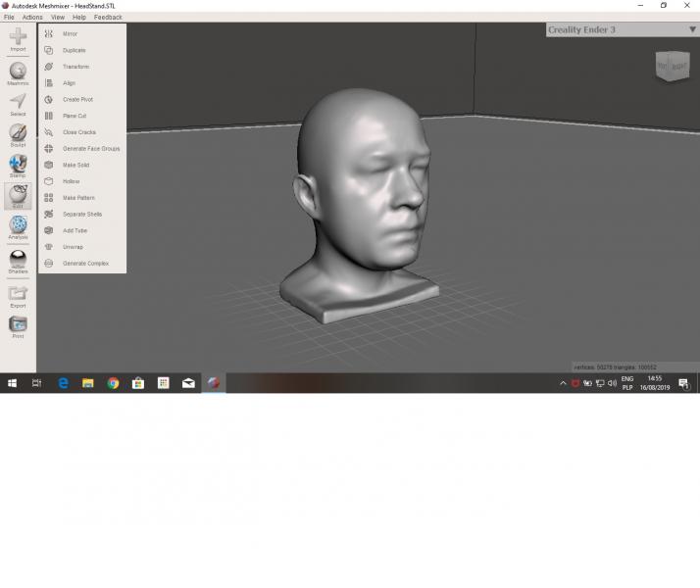Click the Import tool icon

[18, 38]
